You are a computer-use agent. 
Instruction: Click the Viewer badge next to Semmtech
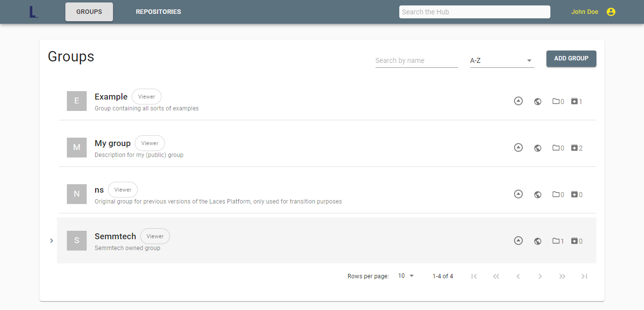[155, 236]
